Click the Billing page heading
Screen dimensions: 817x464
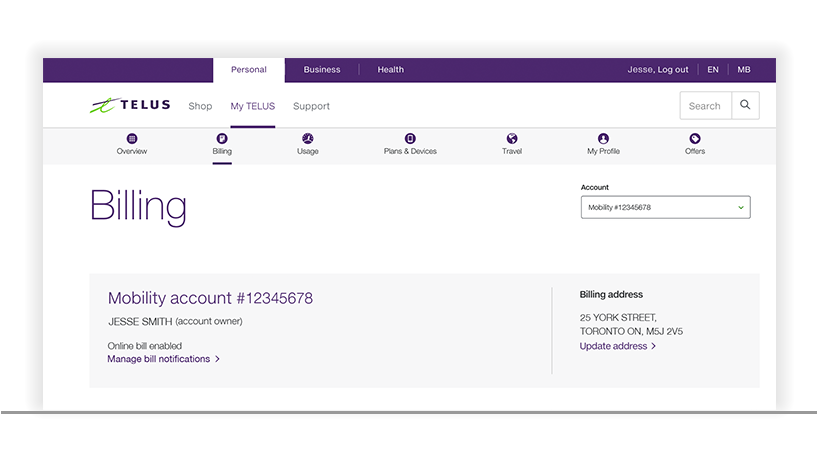pos(138,207)
